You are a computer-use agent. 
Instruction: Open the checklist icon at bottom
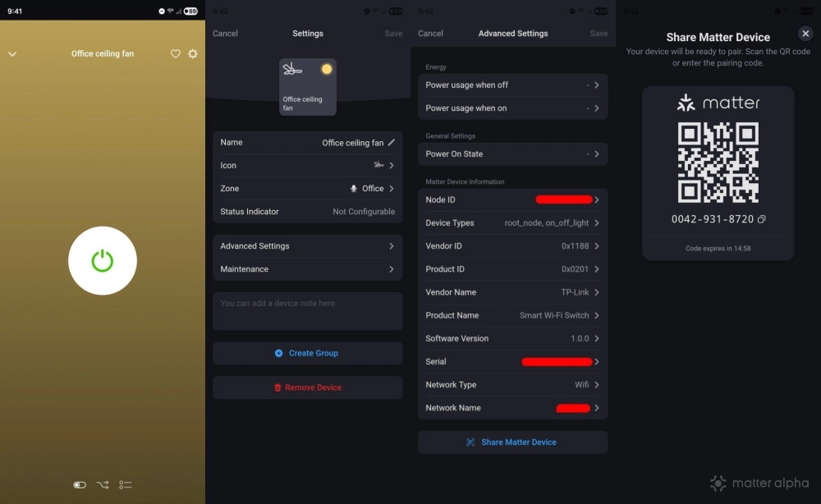(x=126, y=485)
